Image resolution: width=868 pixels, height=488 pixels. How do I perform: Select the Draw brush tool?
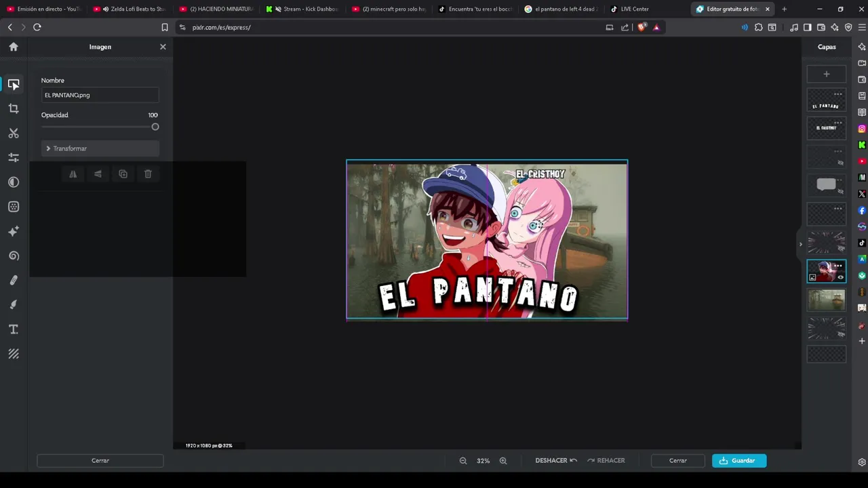[14, 304]
